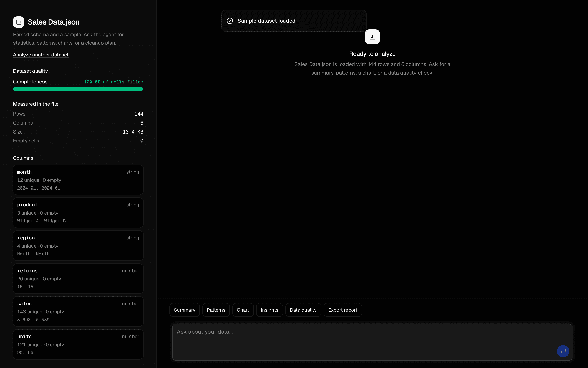Click the Sales Data.json title

tap(54, 22)
